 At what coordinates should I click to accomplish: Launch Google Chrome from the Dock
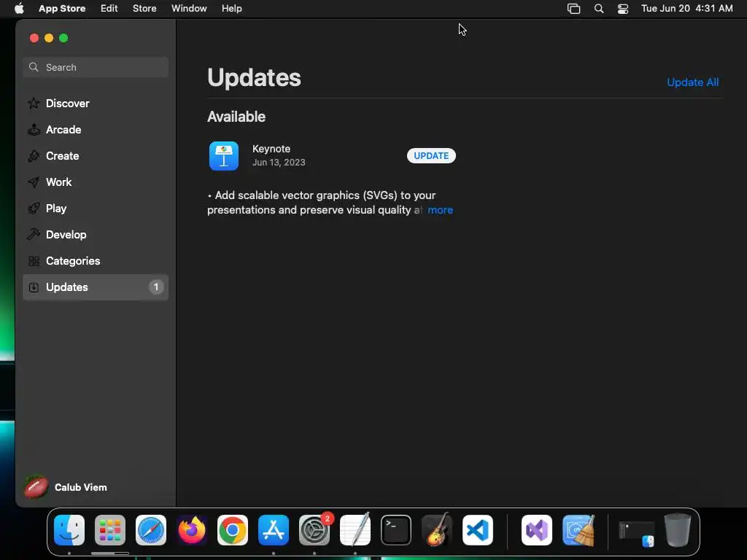(233, 530)
